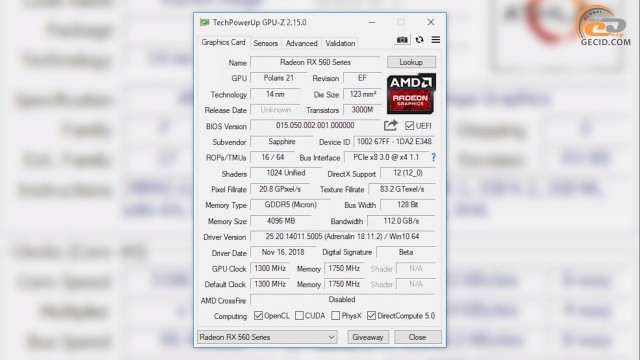The image size is (640, 360).
Task: Close the GPU-Z window with X
Action: (x=431, y=22)
